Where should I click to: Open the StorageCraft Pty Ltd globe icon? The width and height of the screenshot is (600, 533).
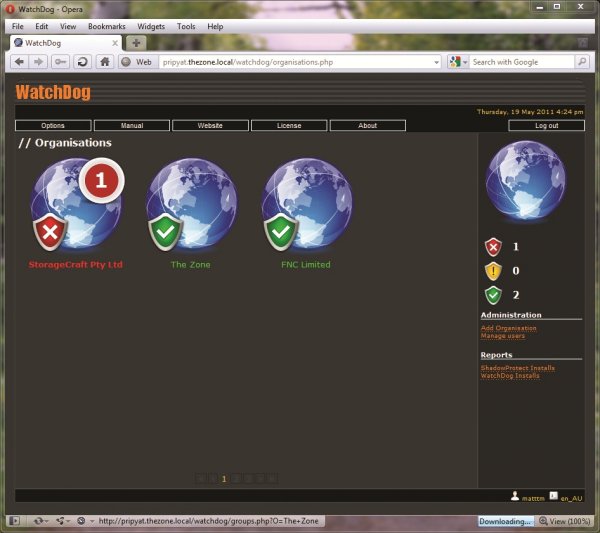click(76, 205)
